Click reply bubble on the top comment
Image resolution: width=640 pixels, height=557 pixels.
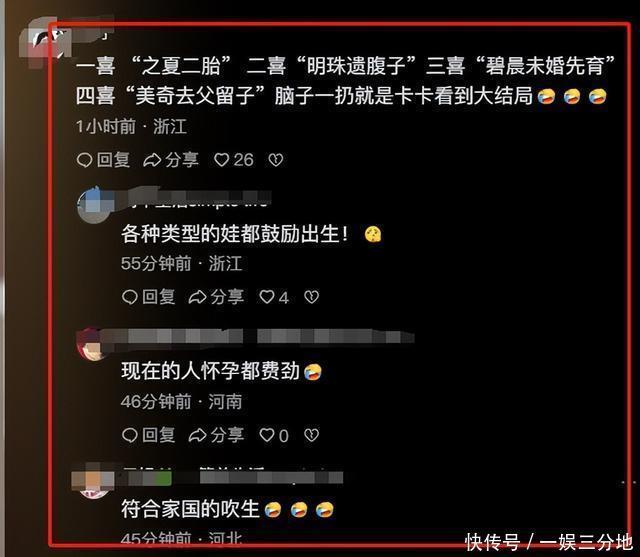point(103,160)
